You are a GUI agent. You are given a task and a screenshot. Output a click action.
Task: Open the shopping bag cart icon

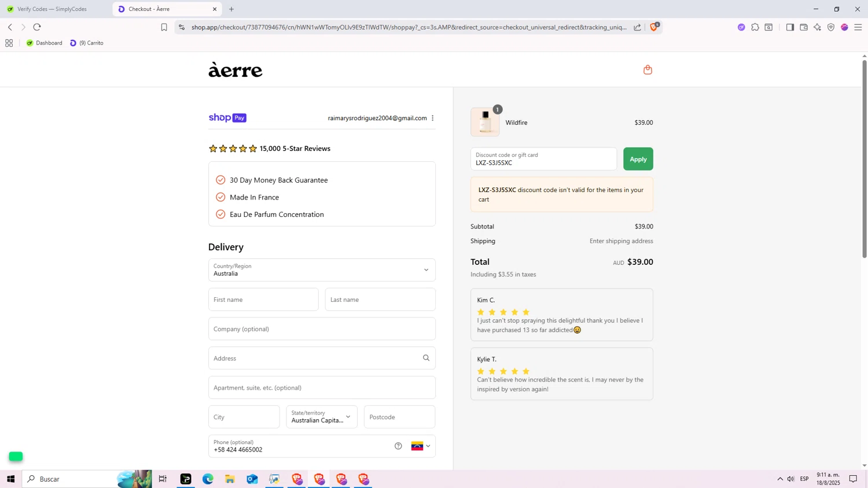648,70
